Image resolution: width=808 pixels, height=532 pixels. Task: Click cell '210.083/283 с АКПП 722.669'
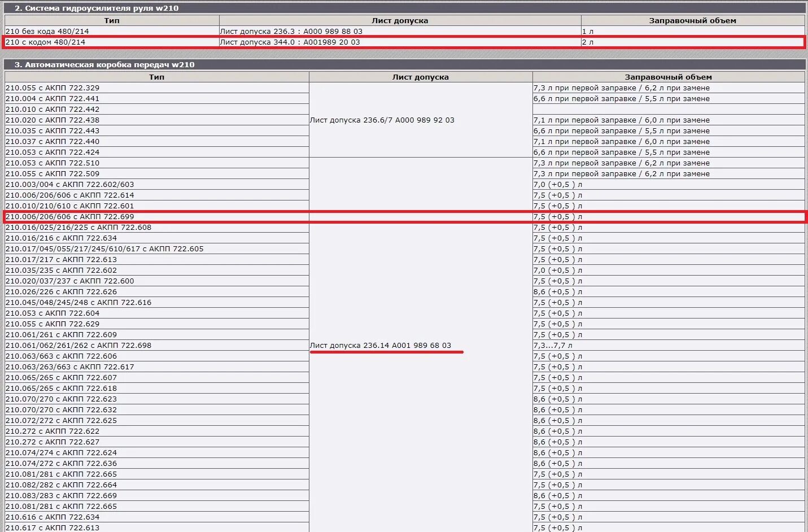pyautogui.click(x=157, y=495)
